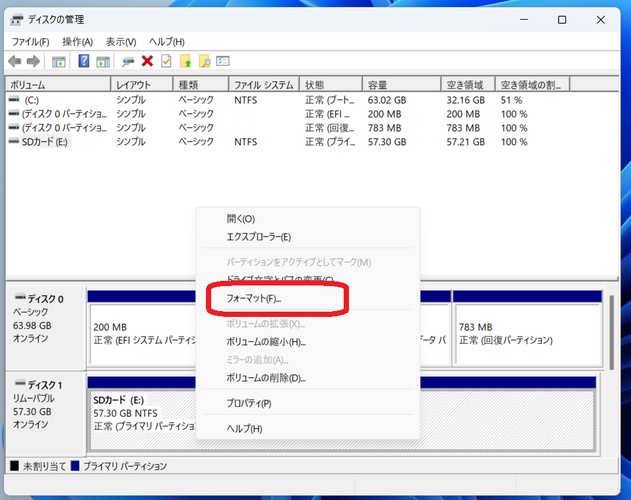Click the disk icon next to ディスク 0 label

(20, 298)
